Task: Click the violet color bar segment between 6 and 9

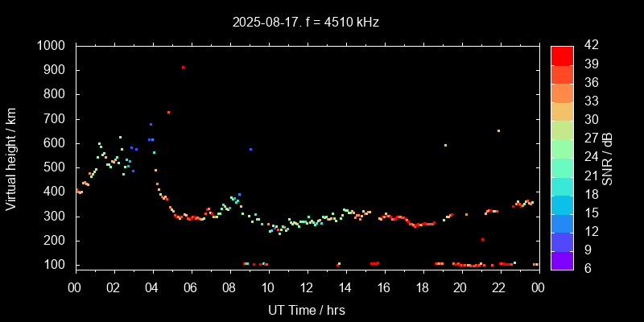Action: tap(561, 260)
